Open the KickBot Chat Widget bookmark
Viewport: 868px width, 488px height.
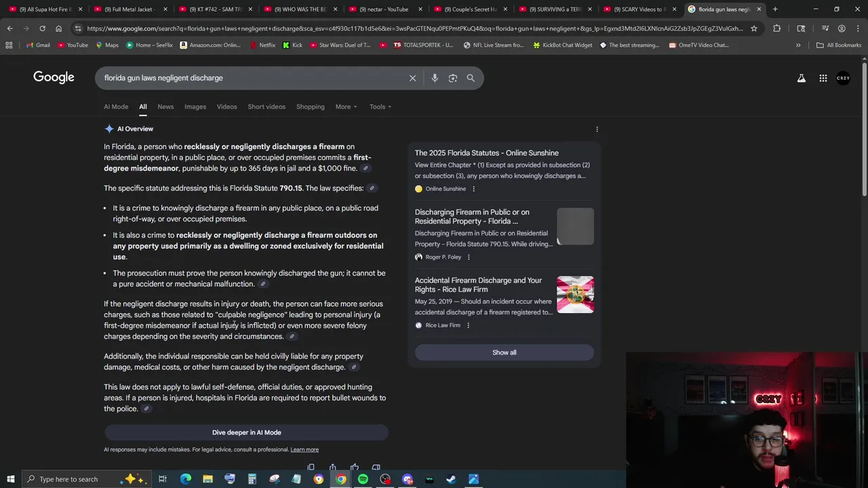point(562,45)
